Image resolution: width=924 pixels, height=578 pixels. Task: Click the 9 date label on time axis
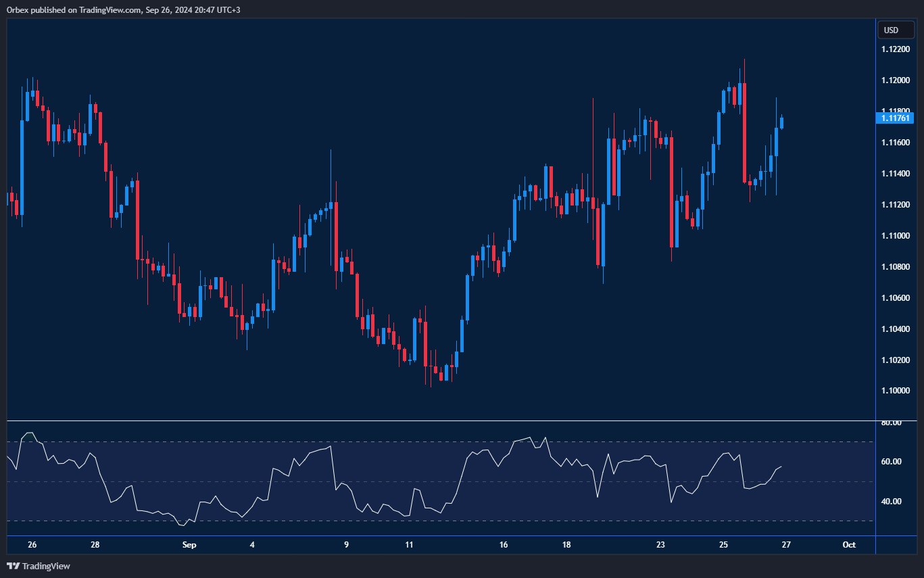point(347,545)
